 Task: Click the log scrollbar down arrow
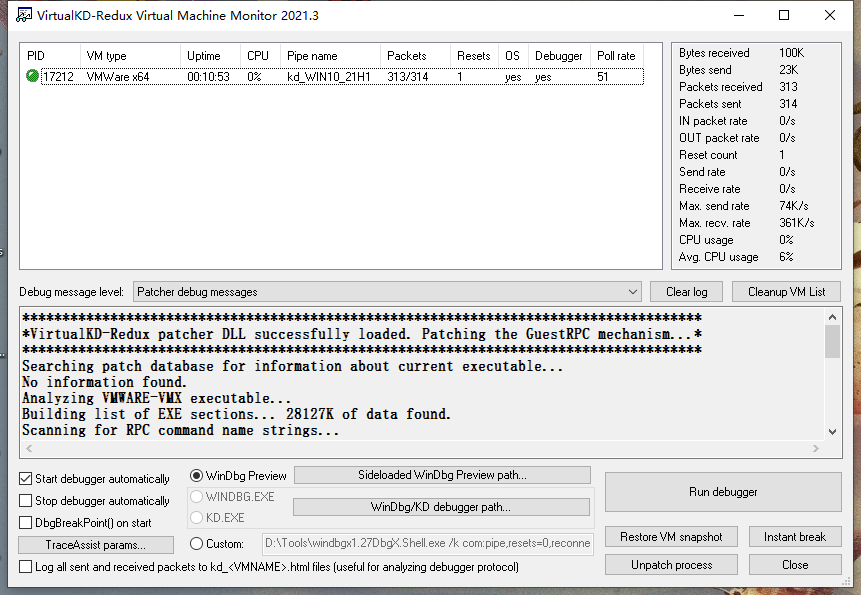832,432
